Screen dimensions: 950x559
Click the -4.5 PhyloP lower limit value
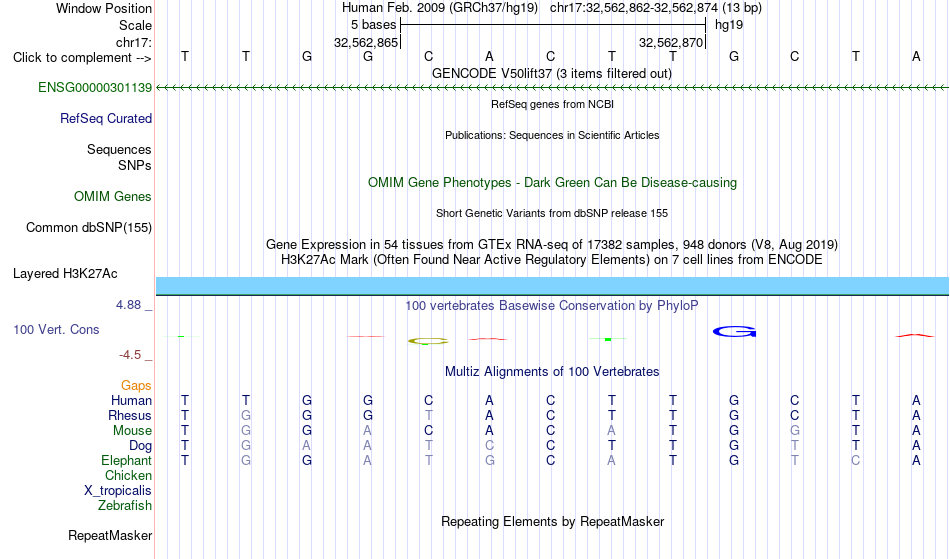130,355
